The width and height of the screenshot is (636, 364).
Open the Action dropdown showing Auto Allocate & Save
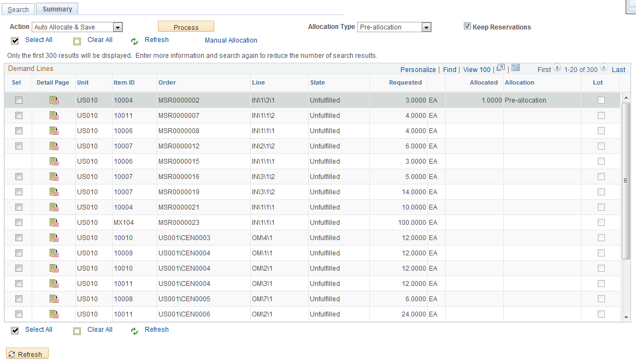pyautogui.click(x=118, y=27)
